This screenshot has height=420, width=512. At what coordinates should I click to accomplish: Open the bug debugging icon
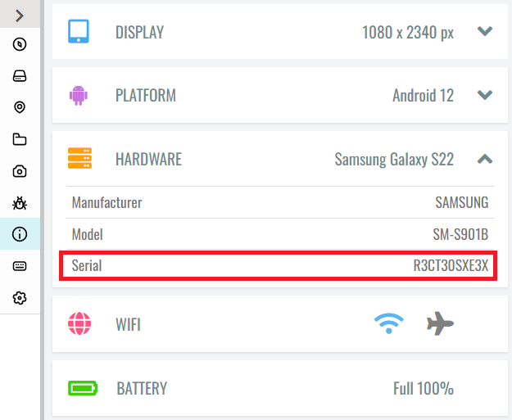[20, 203]
